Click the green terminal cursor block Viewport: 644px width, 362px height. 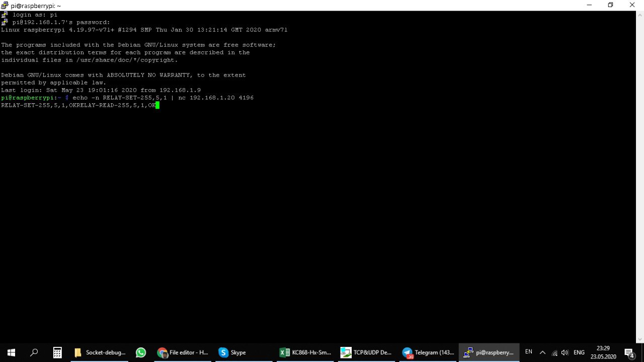[157, 105]
